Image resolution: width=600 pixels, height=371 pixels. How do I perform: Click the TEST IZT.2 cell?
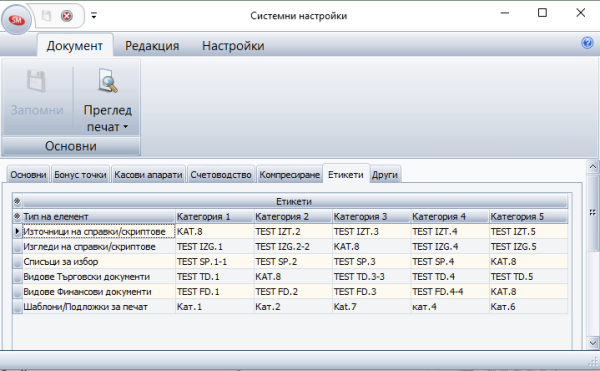point(293,231)
